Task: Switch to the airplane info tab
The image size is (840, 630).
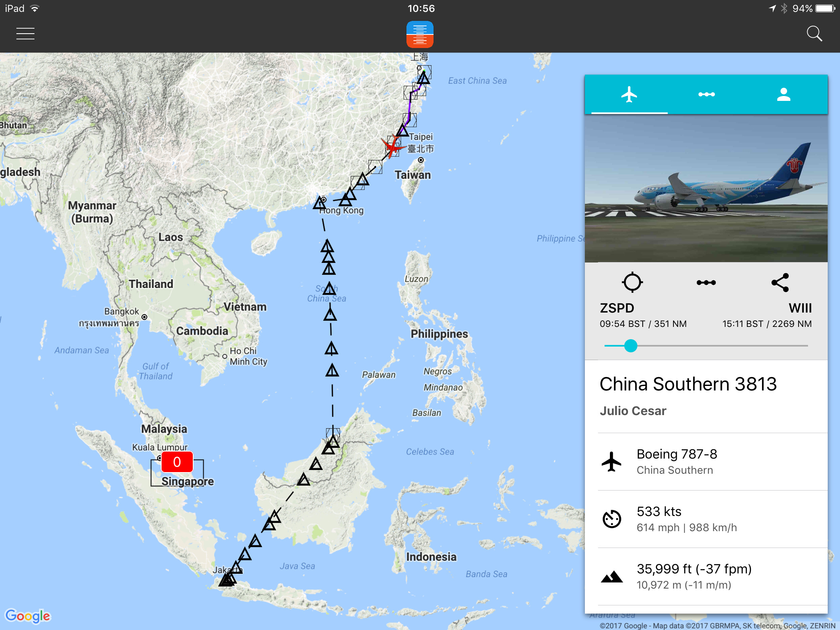Action: coord(629,94)
